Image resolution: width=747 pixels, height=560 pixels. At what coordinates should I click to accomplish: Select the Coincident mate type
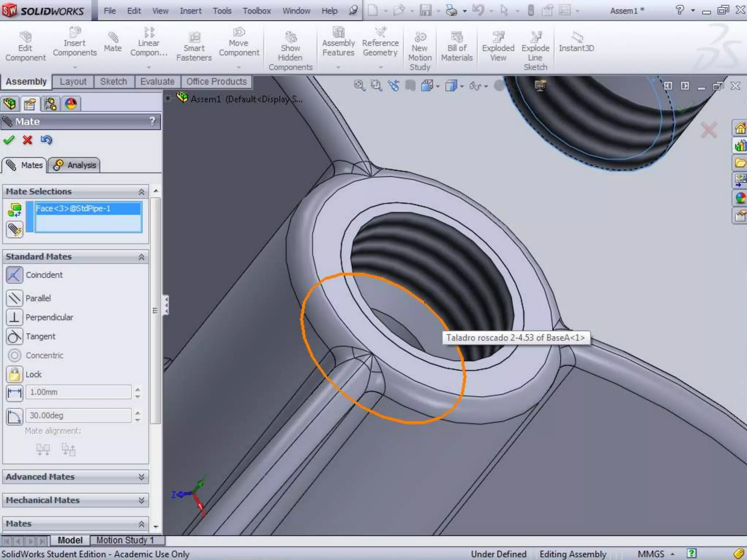pos(15,275)
